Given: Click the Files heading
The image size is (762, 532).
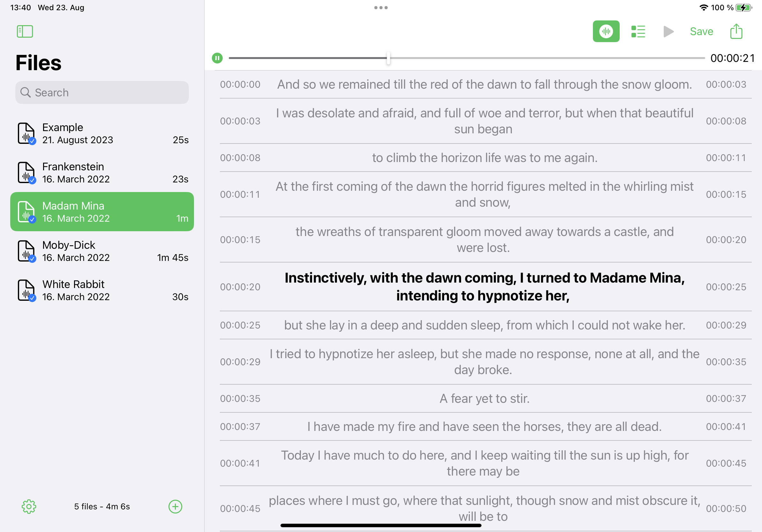Looking at the screenshot, I should (39, 63).
